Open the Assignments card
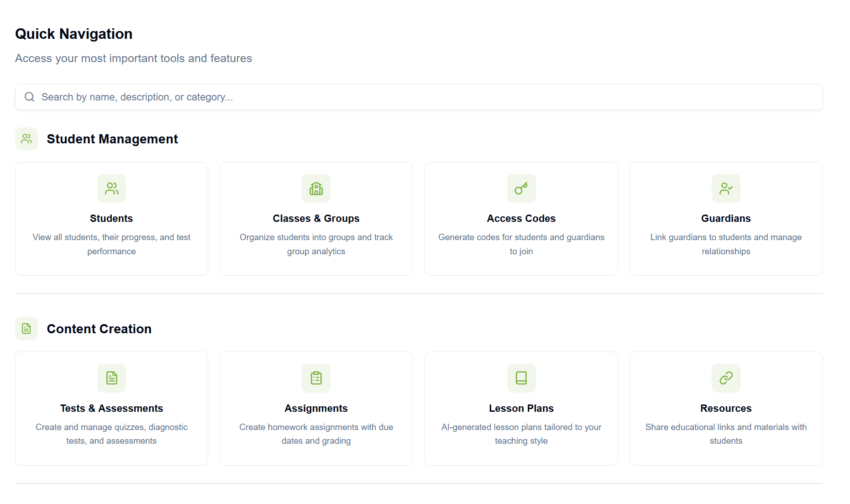The height and width of the screenshot is (504, 850). click(x=316, y=409)
